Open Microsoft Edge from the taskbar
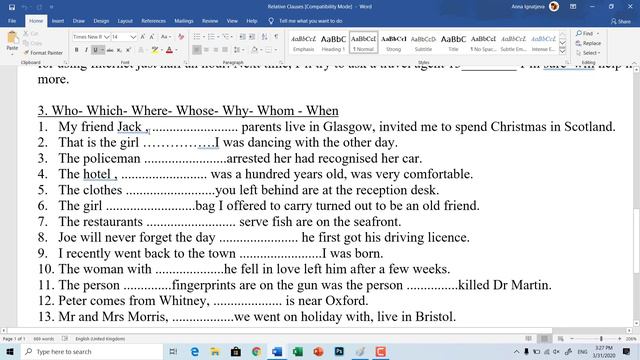Viewport: 640px width, 360px height. [195, 351]
